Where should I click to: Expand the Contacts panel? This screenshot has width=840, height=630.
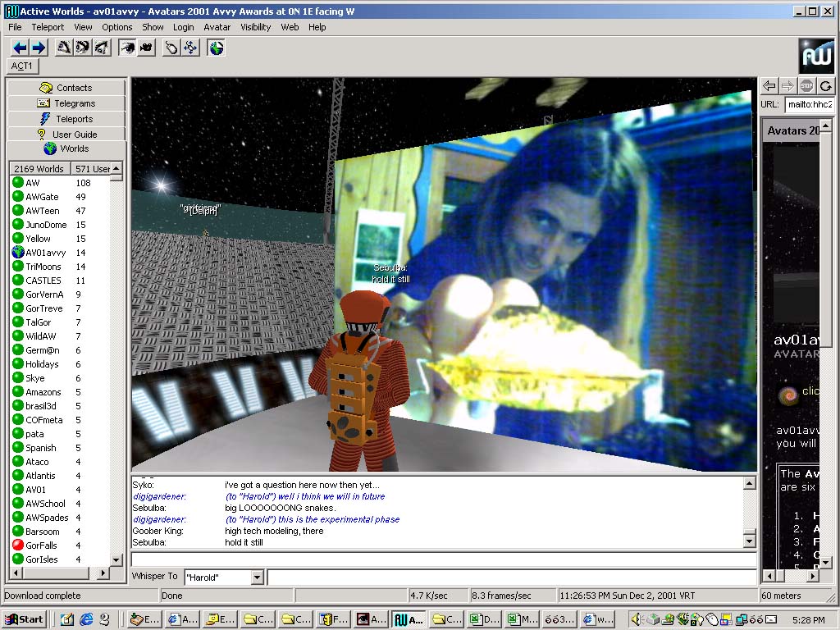pos(66,88)
